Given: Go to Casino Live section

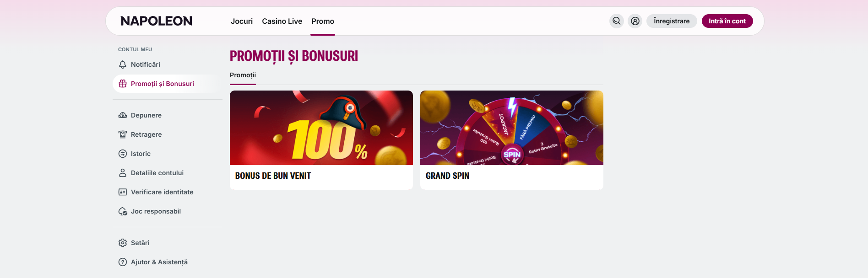Looking at the screenshot, I should click(282, 21).
